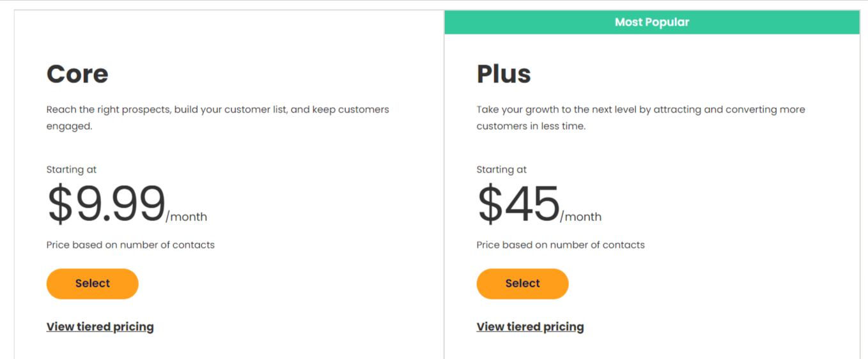
Task: Click Core's 'Price based on number of contacts' note
Action: click(x=130, y=245)
